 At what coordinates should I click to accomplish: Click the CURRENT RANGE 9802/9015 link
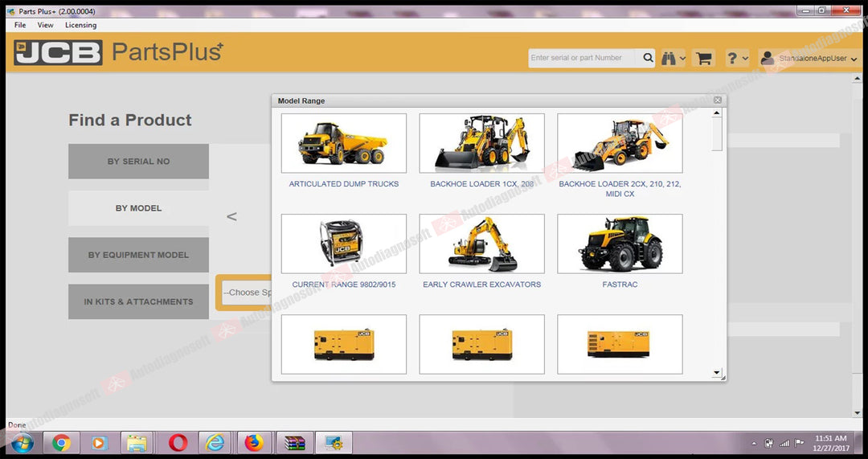(344, 285)
